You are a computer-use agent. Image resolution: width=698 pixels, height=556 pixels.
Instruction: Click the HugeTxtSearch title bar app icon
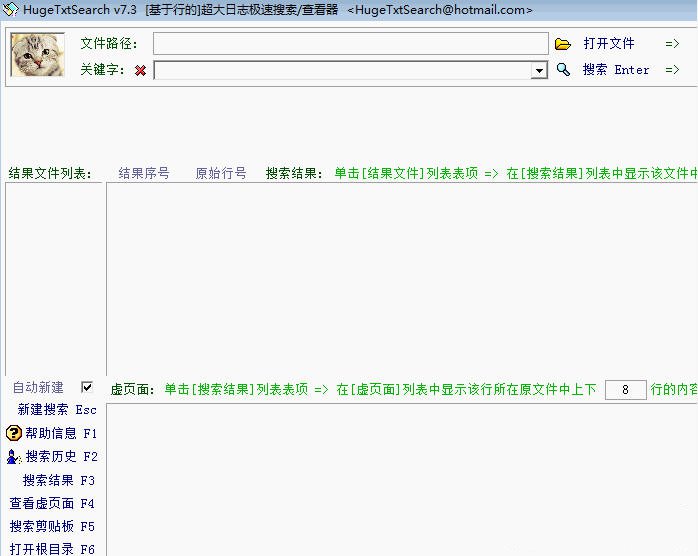(x=10, y=9)
